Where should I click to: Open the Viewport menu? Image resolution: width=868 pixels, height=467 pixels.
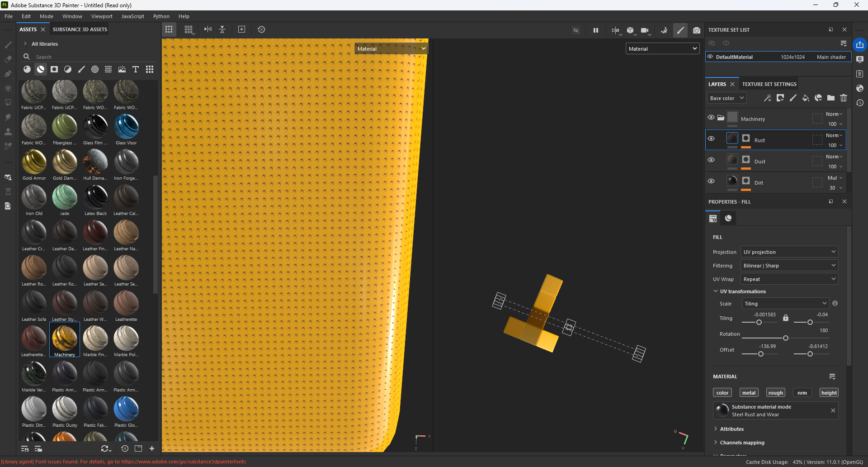click(x=102, y=16)
